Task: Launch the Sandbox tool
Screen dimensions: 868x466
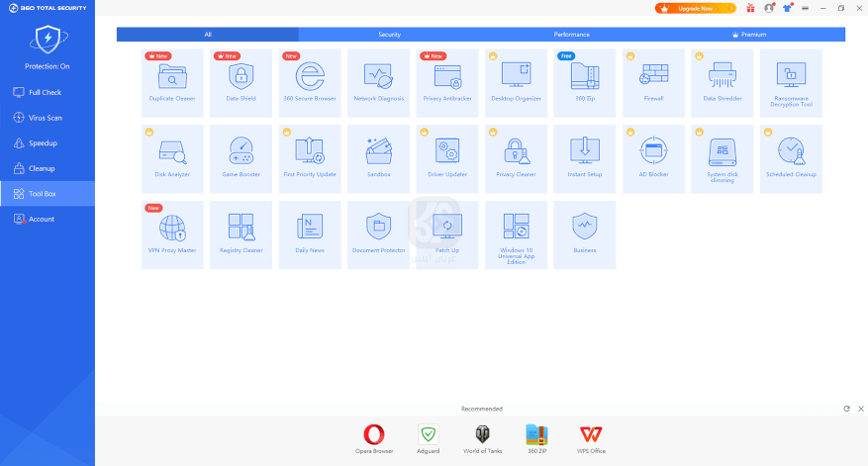Action: (x=379, y=159)
